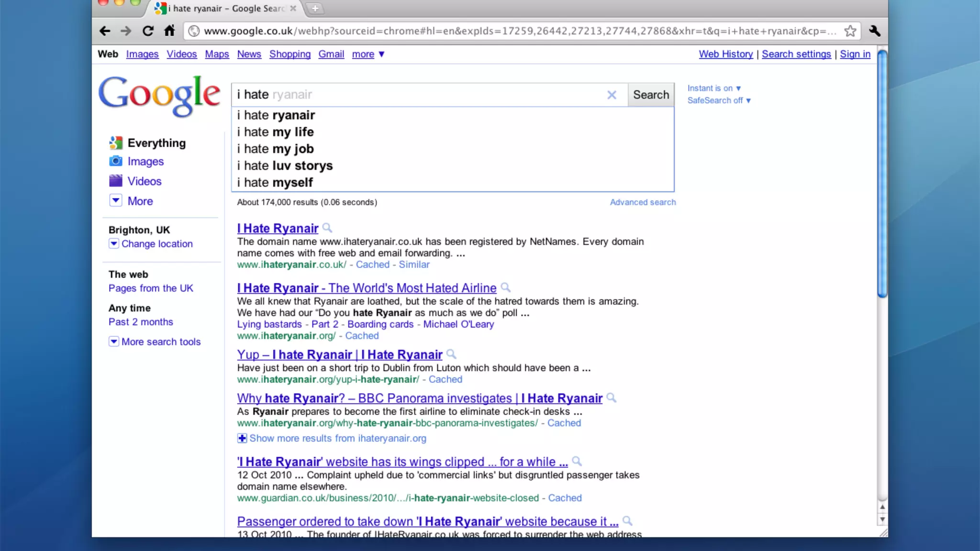Toggle Instant is on dropdown

(713, 88)
